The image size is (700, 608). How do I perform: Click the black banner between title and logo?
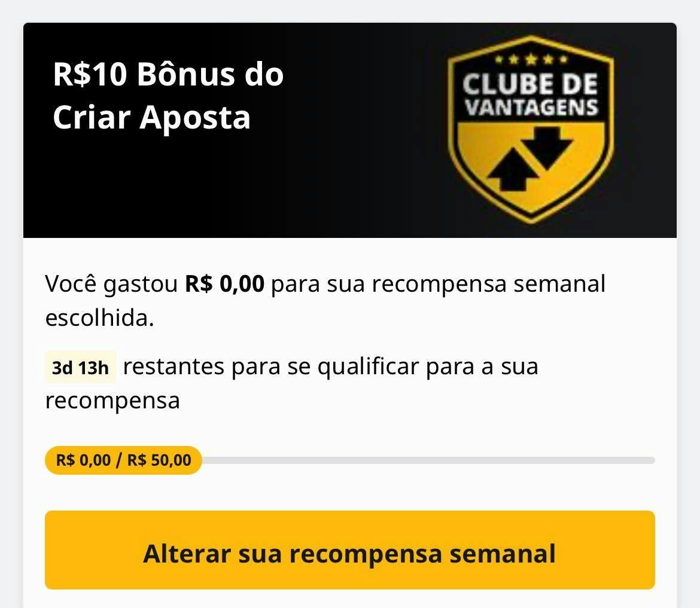tap(365, 129)
